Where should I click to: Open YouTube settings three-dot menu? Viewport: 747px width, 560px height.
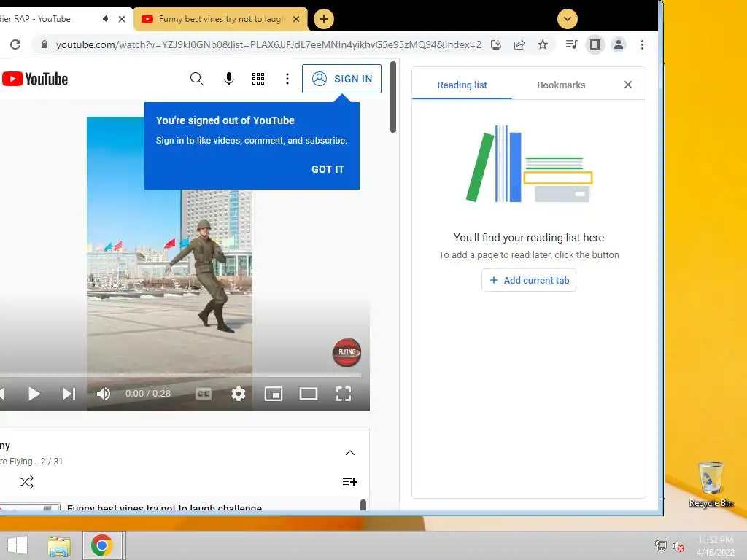point(287,79)
